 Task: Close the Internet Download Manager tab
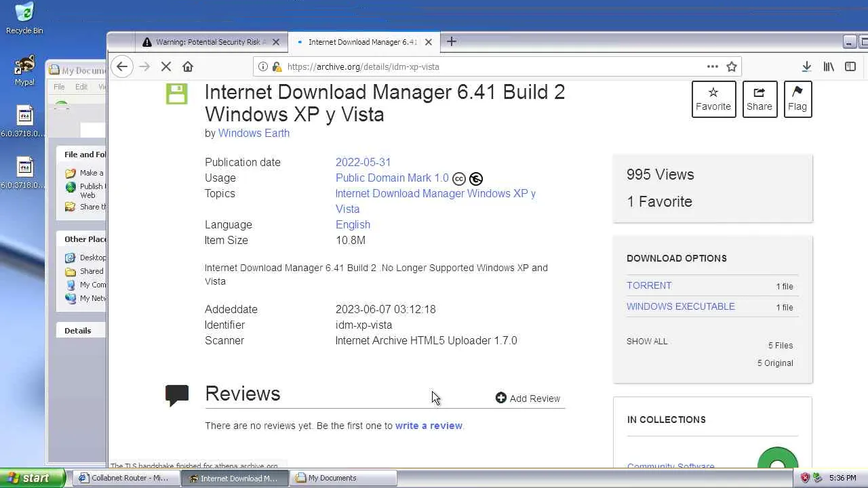point(429,42)
